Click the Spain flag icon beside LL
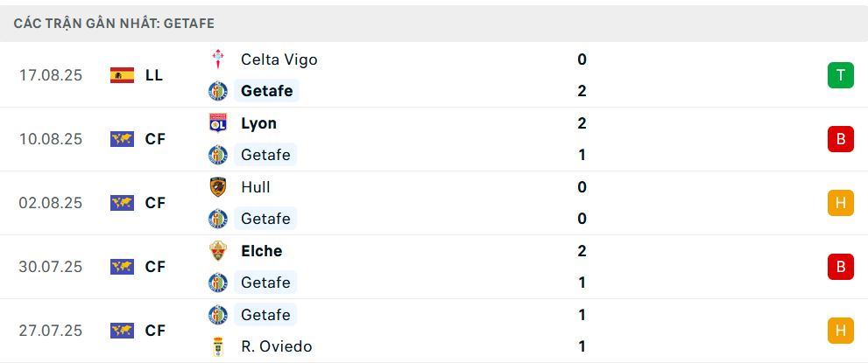The width and height of the screenshot is (868, 363). (122, 75)
